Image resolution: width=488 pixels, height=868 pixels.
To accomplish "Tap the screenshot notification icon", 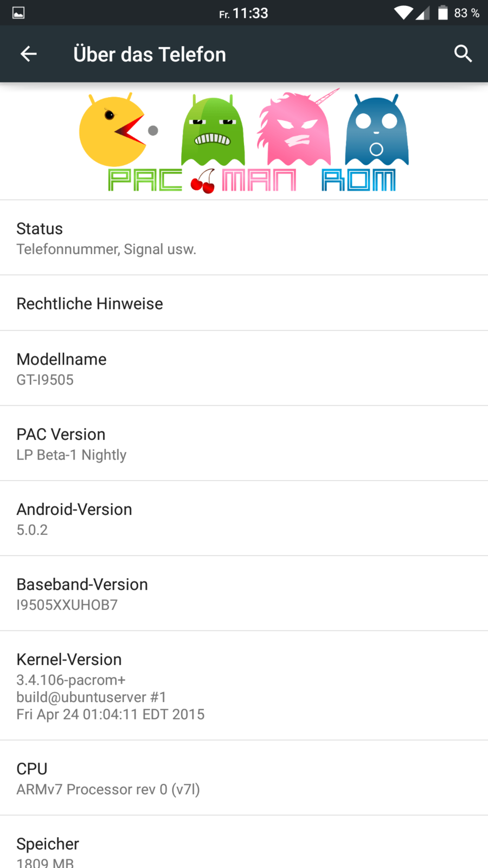I will coord(18,12).
